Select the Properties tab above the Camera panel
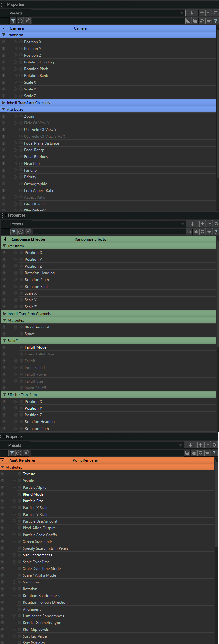This screenshot has height=644, width=219. (x=16, y=5)
